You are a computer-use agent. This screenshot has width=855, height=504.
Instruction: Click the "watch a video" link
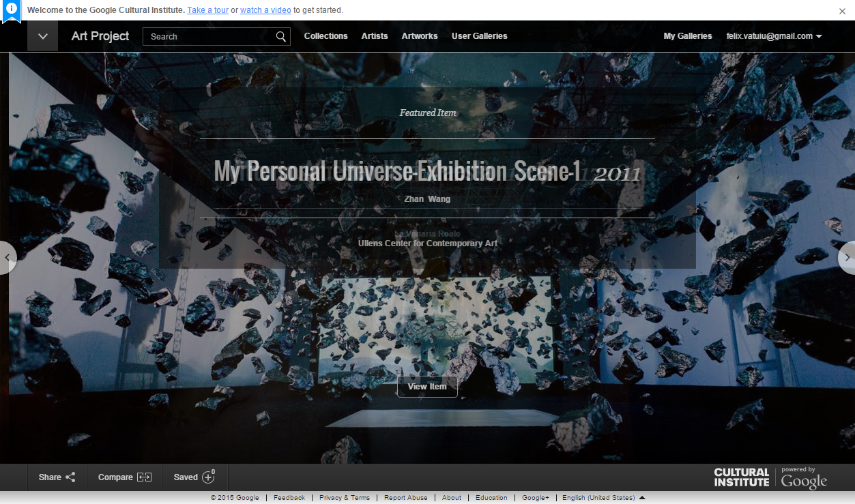pos(265,10)
